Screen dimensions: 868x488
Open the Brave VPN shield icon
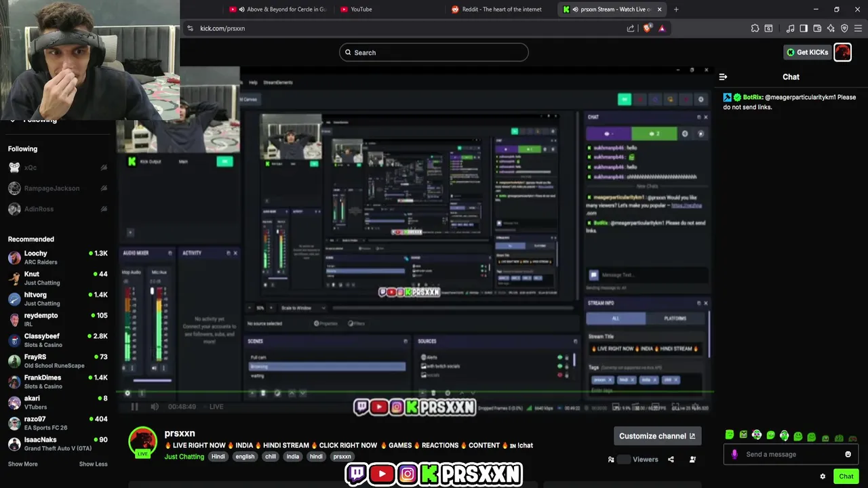[x=844, y=28]
